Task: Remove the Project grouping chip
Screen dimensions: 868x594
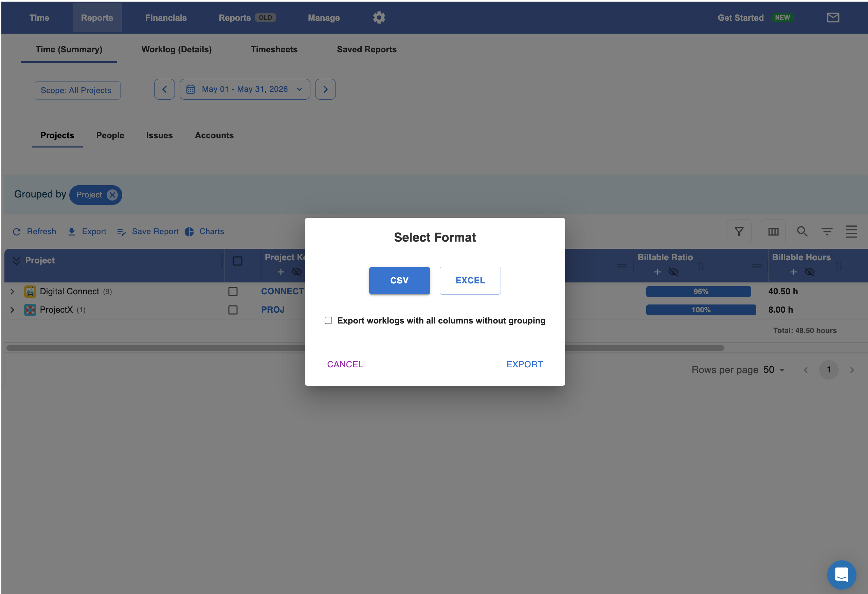Action: [112, 195]
